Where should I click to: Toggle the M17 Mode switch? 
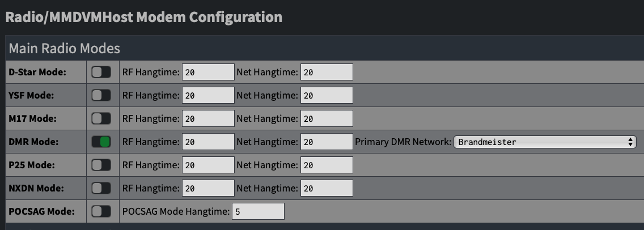click(101, 118)
